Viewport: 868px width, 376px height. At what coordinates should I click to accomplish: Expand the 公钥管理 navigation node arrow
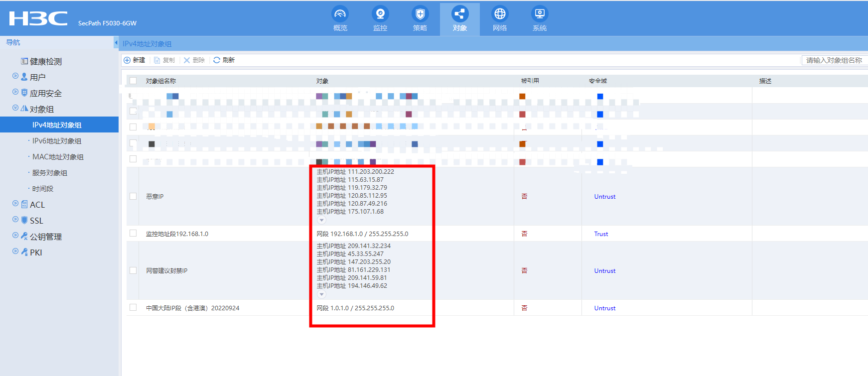[x=15, y=236]
